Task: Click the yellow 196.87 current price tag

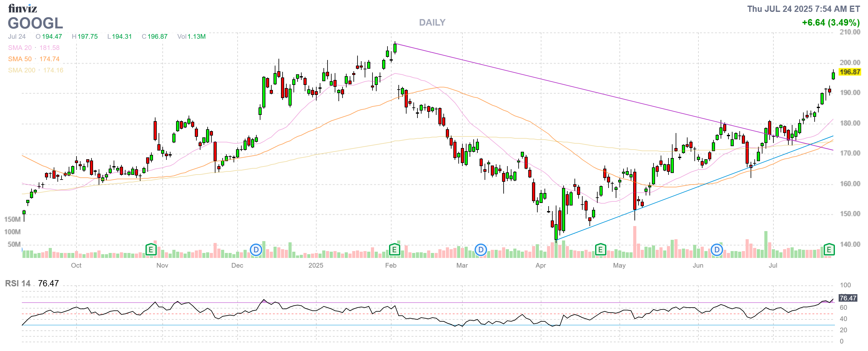Action: 849,72
